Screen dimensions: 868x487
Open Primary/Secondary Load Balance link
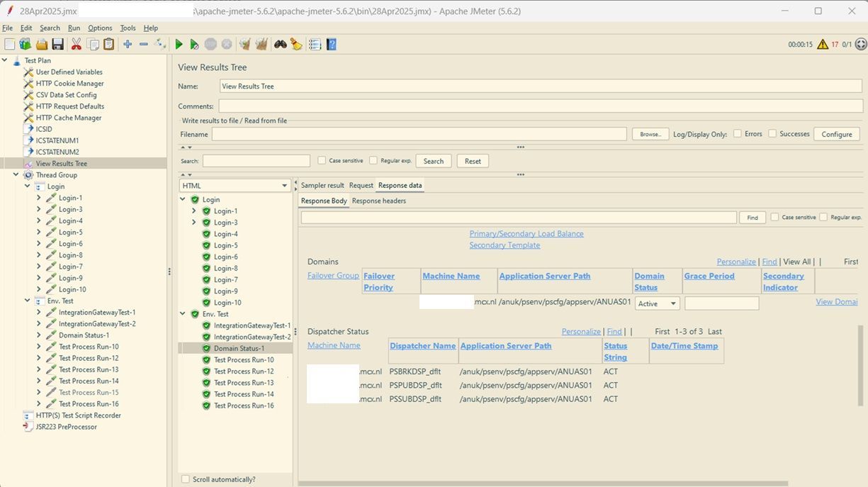coord(526,234)
